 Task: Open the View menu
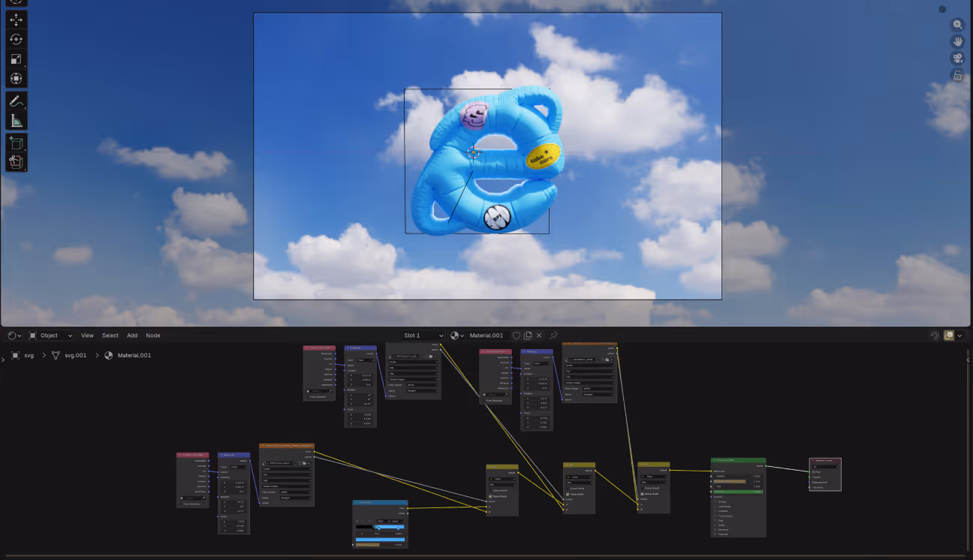tap(87, 336)
